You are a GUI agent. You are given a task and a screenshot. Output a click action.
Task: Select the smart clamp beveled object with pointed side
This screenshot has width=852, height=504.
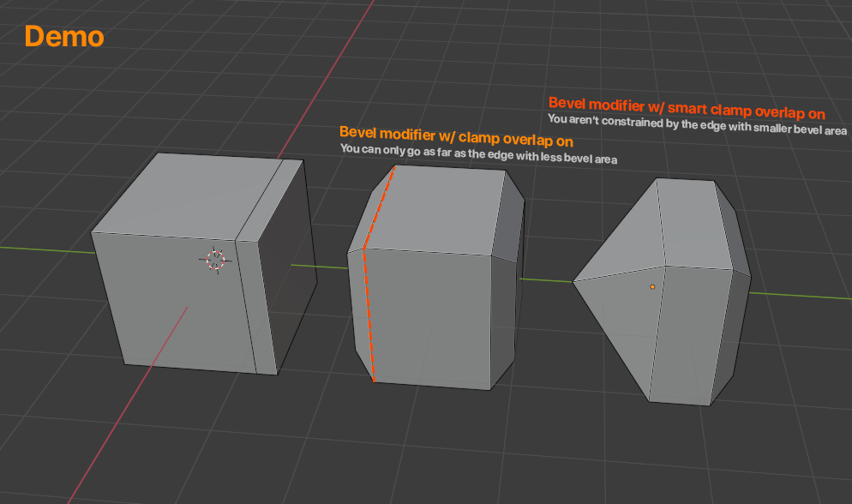pos(662,291)
